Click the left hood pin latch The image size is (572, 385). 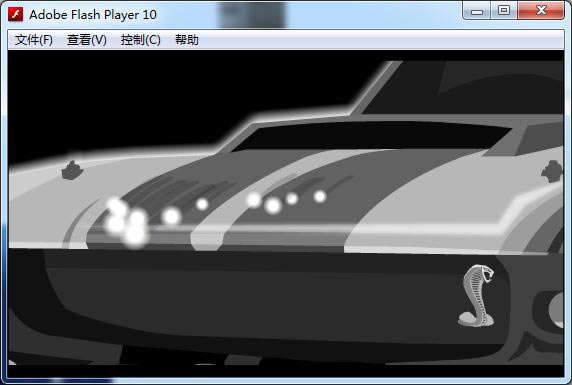pos(72,170)
